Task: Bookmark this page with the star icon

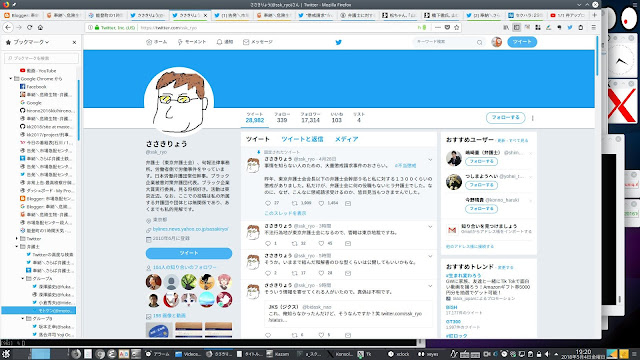Action: (456, 27)
